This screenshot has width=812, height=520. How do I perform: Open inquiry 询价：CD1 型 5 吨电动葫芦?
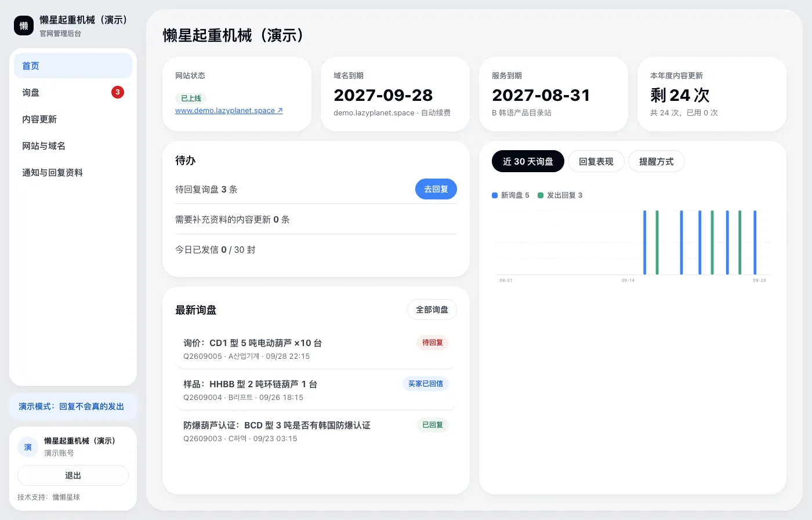316,349
